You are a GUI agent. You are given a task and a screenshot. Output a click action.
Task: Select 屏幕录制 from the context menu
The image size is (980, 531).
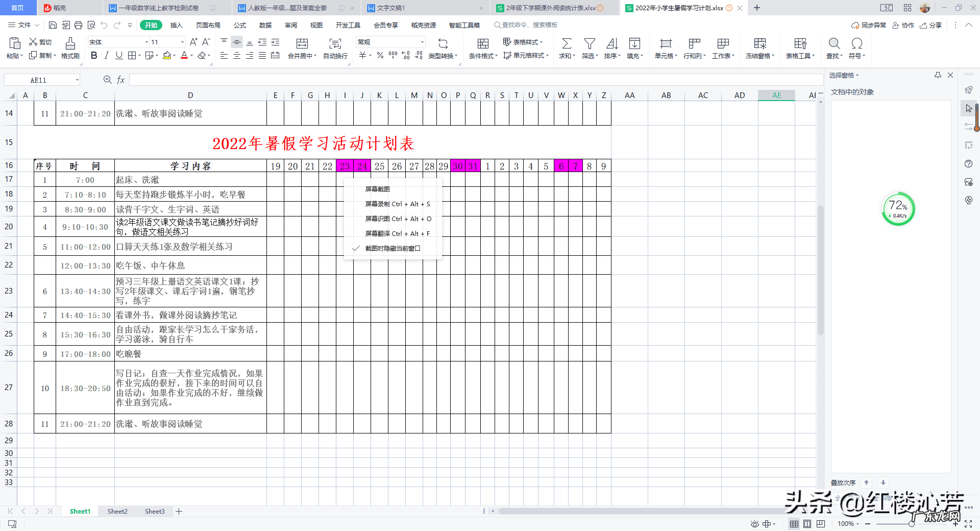click(x=397, y=204)
